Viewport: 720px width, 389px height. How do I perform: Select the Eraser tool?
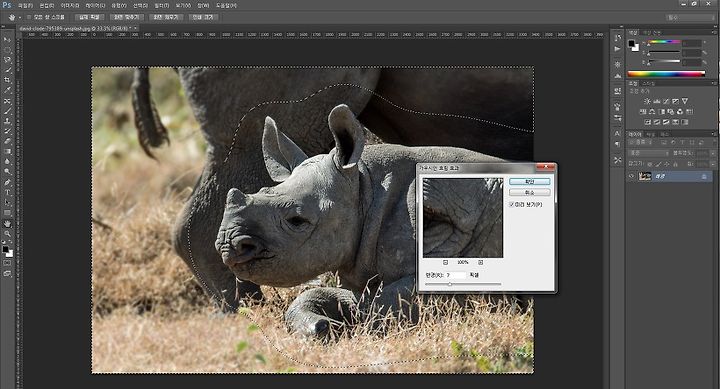[7, 141]
